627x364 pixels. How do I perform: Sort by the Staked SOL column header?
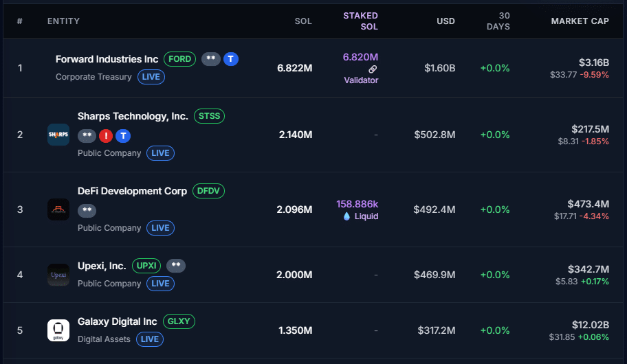pyautogui.click(x=360, y=21)
